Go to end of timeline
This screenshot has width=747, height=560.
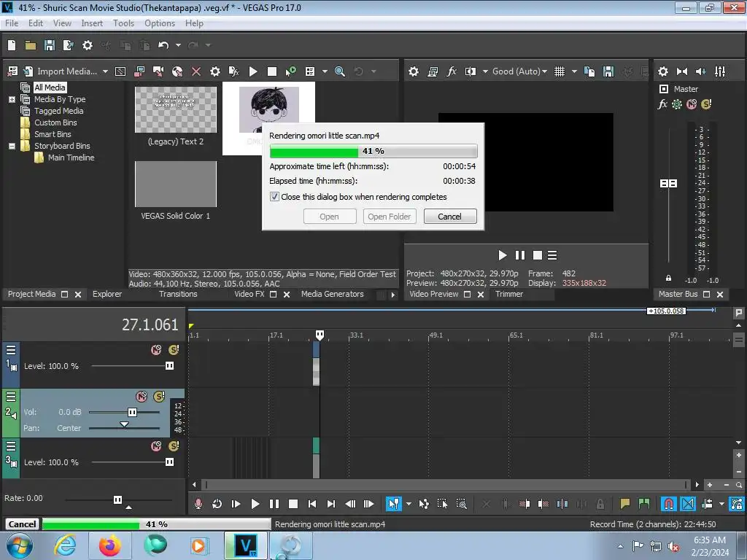click(x=331, y=504)
